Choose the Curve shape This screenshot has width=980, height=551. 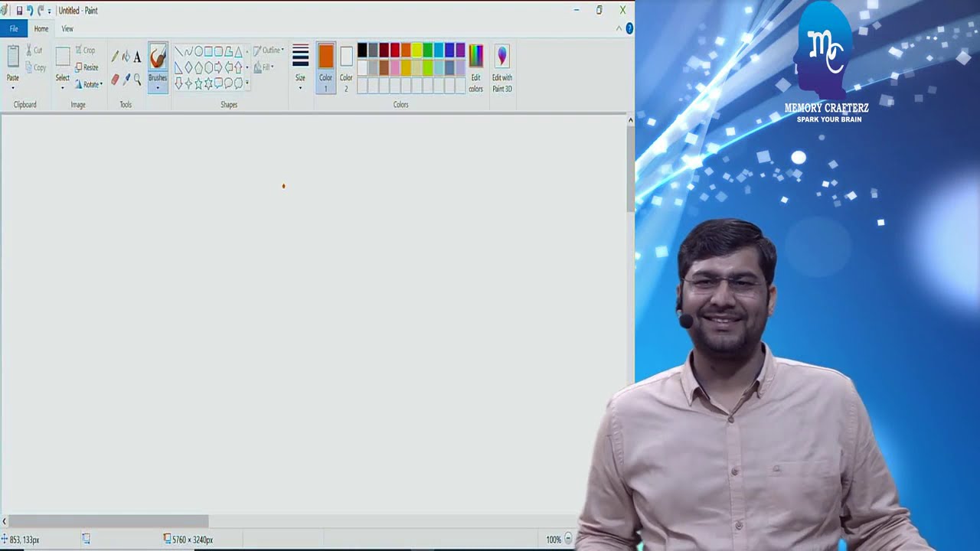point(188,51)
